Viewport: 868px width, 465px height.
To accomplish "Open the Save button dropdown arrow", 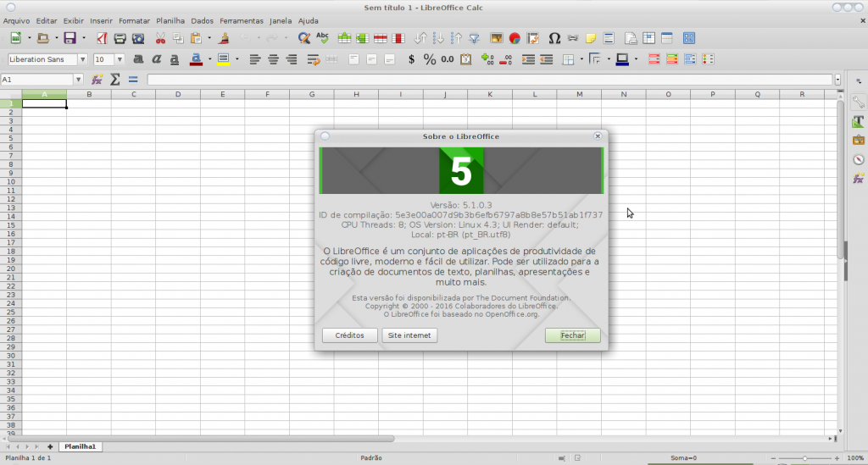I will pos(84,38).
